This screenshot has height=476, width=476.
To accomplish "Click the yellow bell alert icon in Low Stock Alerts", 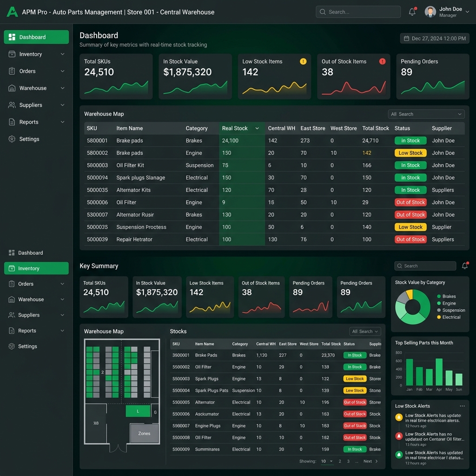I will click(x=399, y=417).
